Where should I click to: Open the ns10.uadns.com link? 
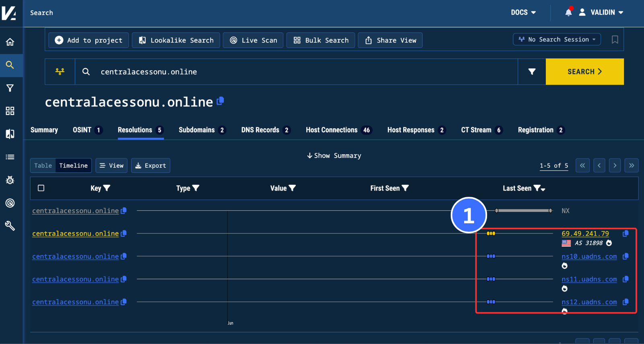(x=589, y=256)
